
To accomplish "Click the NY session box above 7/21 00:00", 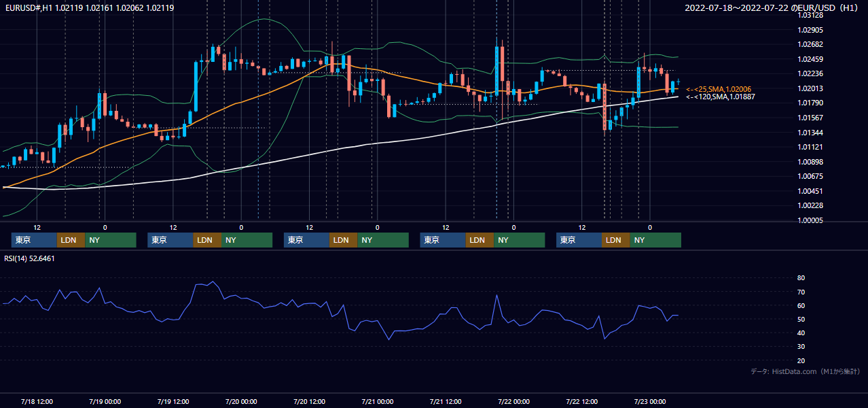I will 383,240.
